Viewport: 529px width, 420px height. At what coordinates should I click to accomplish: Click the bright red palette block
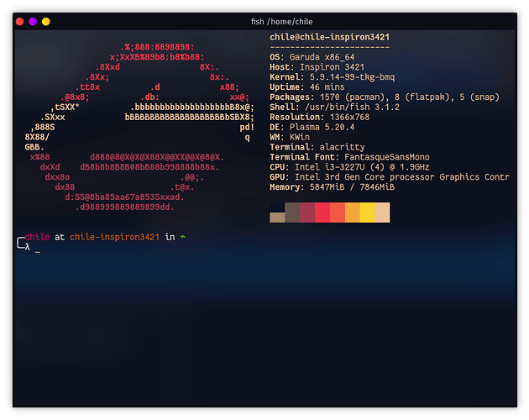[x=322, y=213]
